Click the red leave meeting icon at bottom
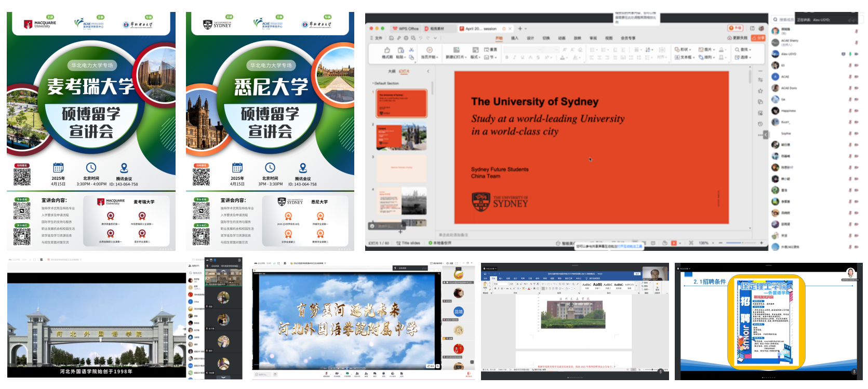Image resolution: width=868 pixels, height=389 pixels. 469,374
